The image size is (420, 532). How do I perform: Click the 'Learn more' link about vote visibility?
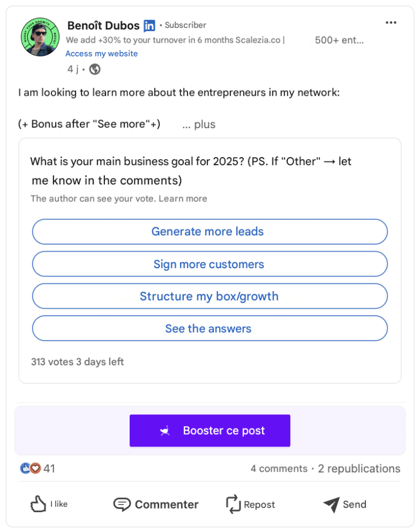click(188, 198)
